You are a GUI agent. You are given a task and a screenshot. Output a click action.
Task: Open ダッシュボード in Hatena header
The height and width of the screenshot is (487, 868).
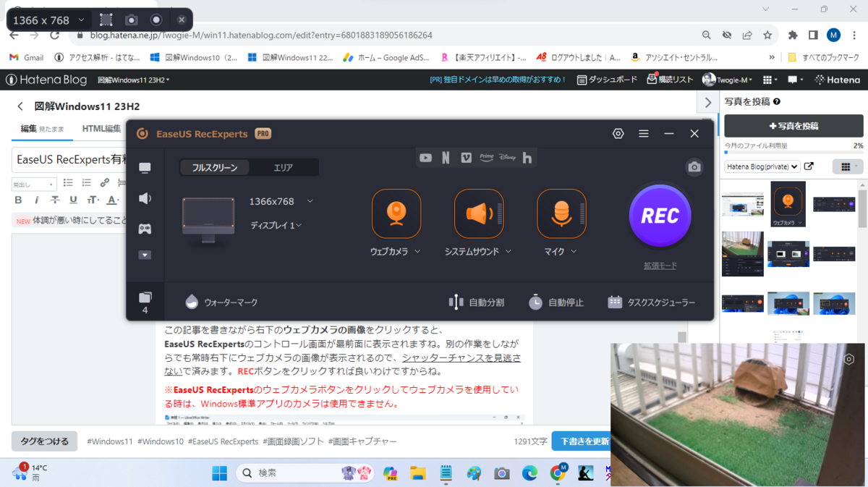click(x=607, y=80)
